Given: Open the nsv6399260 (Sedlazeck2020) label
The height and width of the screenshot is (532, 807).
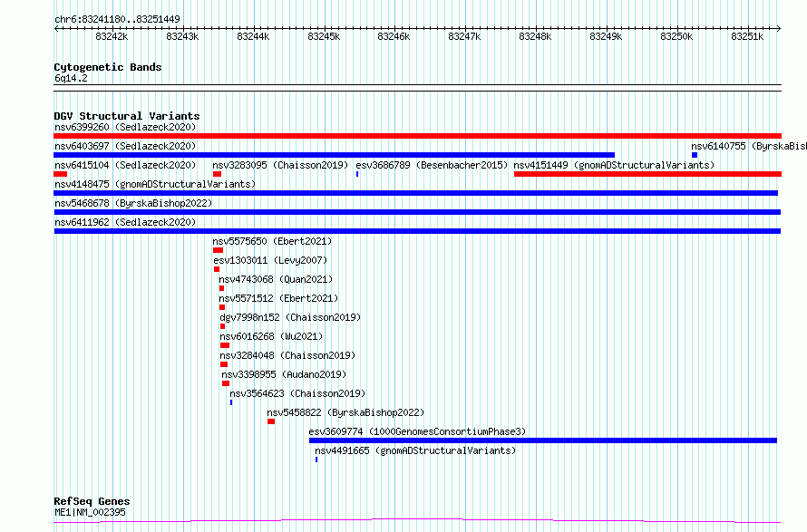Looking at the screenshot, I should coord(125,127).
